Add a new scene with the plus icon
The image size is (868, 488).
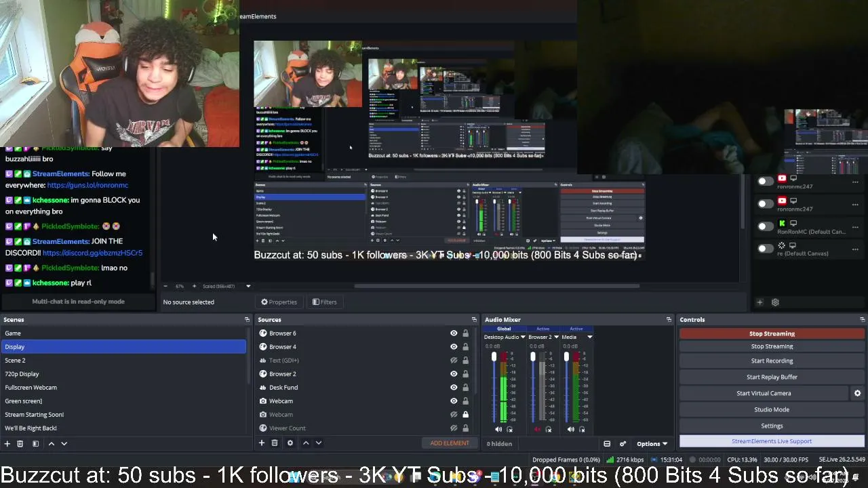pos(7,443)
